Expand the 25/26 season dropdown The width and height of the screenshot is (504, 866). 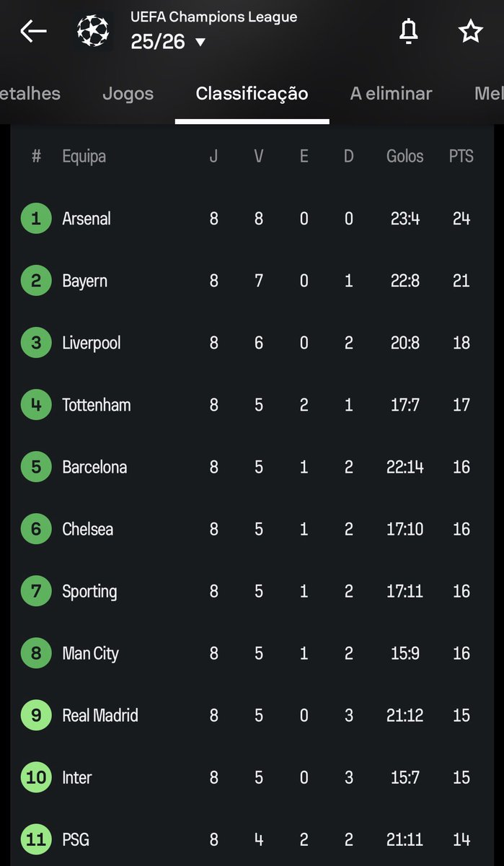click(169, 42)
